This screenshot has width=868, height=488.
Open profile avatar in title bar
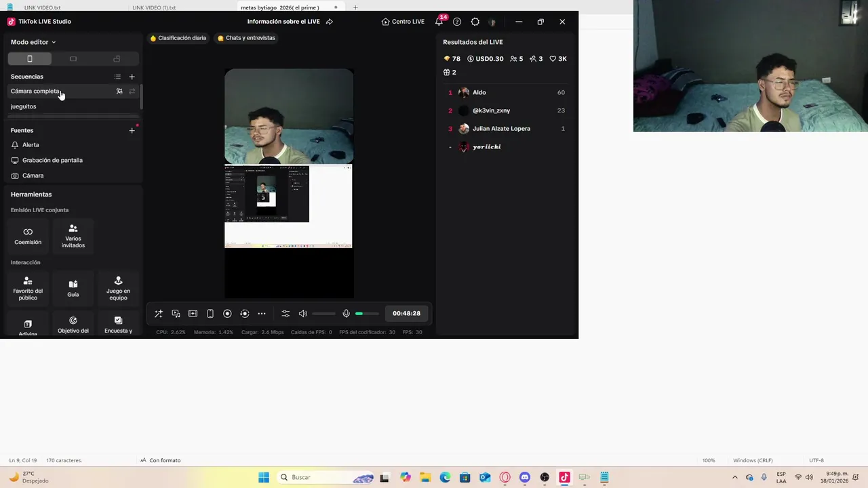coord(492,22)
